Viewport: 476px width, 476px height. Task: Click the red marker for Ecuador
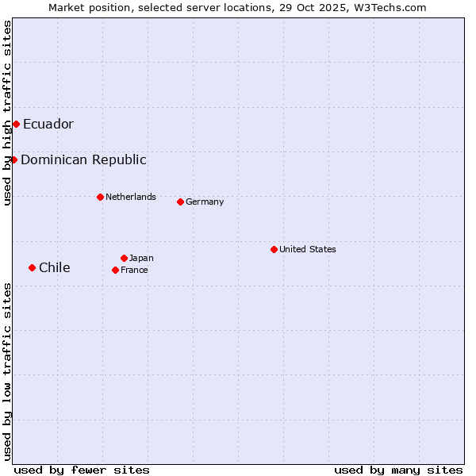[16, 124]
